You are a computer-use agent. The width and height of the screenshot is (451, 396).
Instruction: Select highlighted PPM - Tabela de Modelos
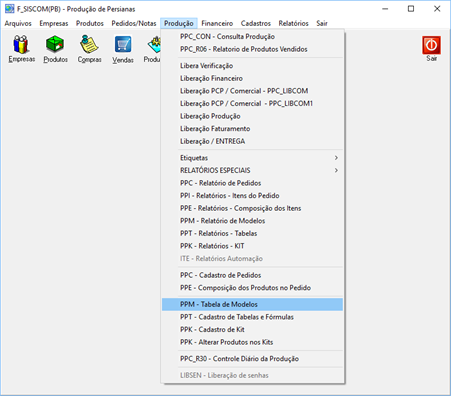click(252, 304)
